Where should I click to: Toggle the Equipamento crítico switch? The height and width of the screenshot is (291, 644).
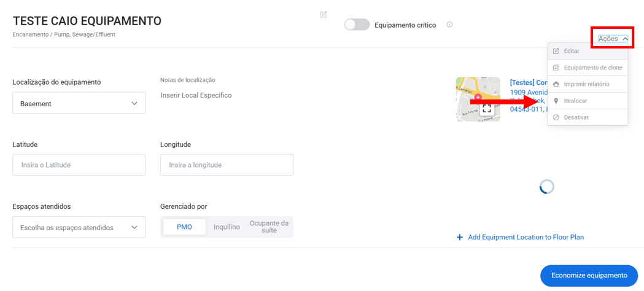357,25
